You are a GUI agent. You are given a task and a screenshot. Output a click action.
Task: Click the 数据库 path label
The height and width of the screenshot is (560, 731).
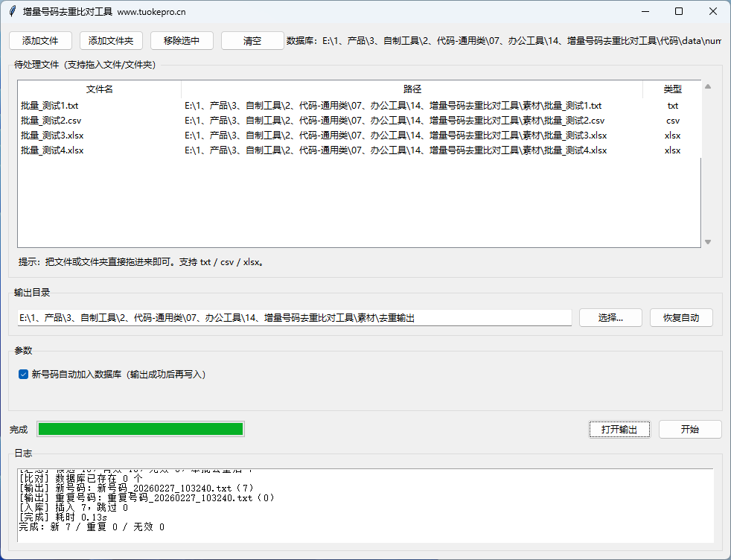click(x=503, y=41)
